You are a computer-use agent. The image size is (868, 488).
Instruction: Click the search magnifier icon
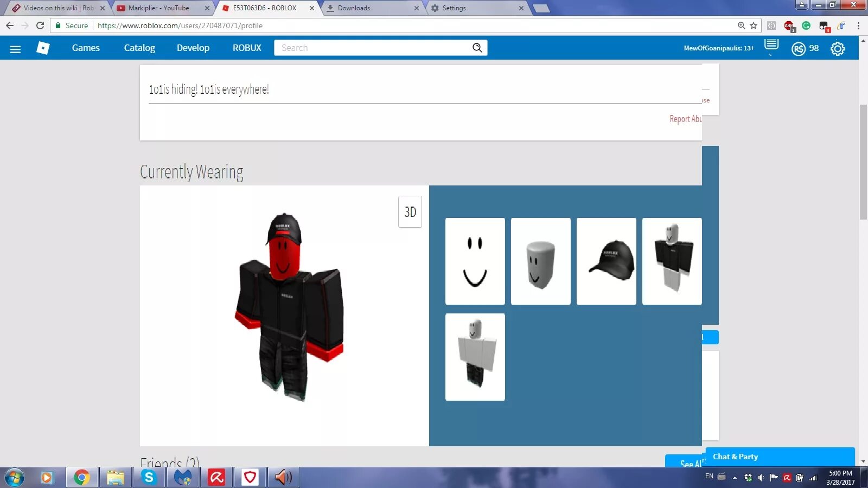(477, 48)
